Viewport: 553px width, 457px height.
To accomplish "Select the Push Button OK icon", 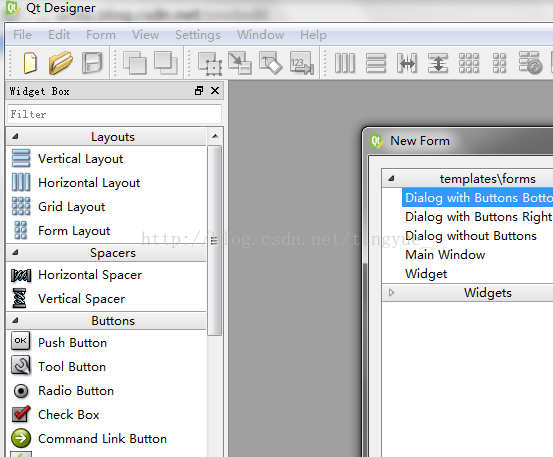I will (20, 341).
